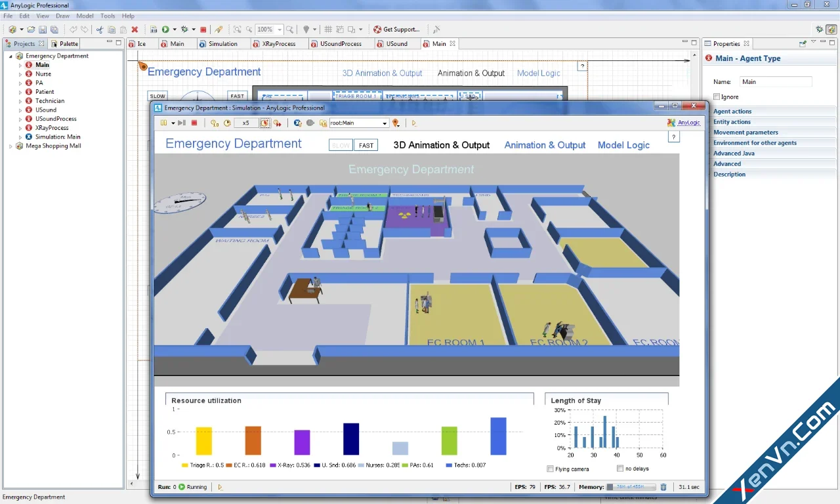Viewport: 840px width, 504px height.
Task: Collapse the Emergency Department project
Action: pos(10,56)
